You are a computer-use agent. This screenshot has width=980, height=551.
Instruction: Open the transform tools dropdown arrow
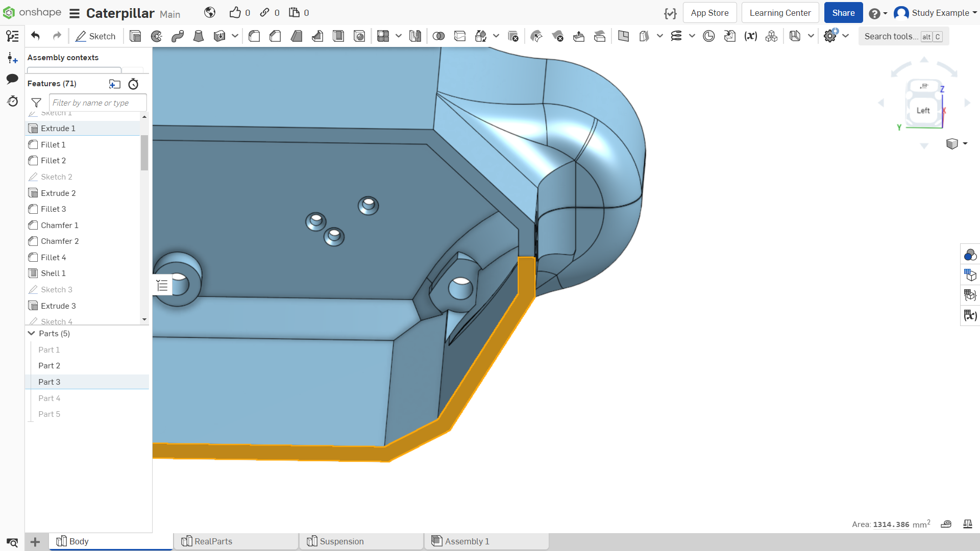click(496, 36)
